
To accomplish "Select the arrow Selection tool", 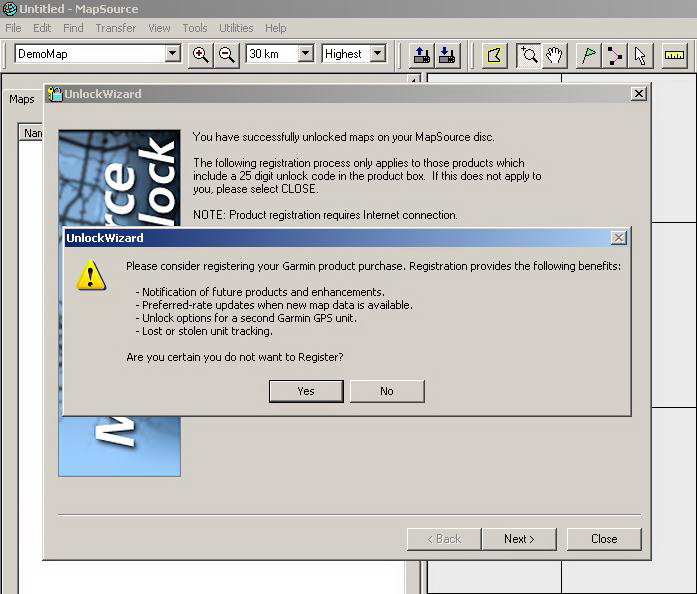I will coord(640,55).
